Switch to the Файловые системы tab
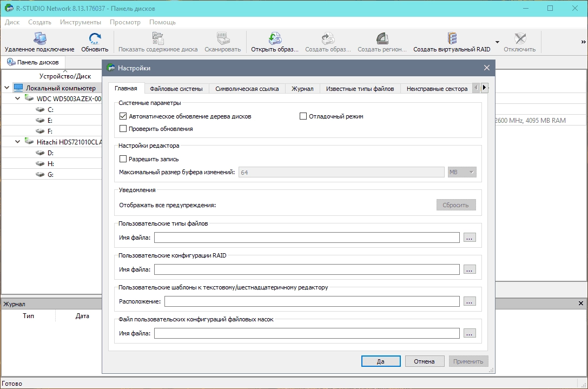Screen dimensions: 588x389 [176, 89]
